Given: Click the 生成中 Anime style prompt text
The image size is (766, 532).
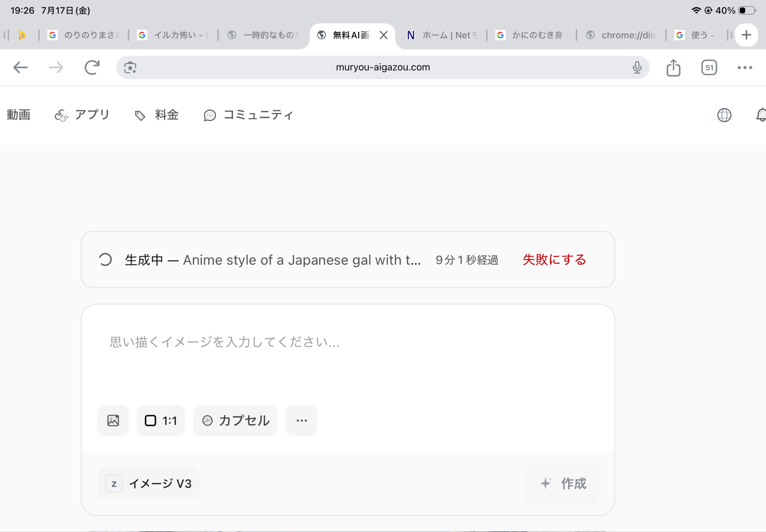Looking at the screenshot, I should [273, 260].
